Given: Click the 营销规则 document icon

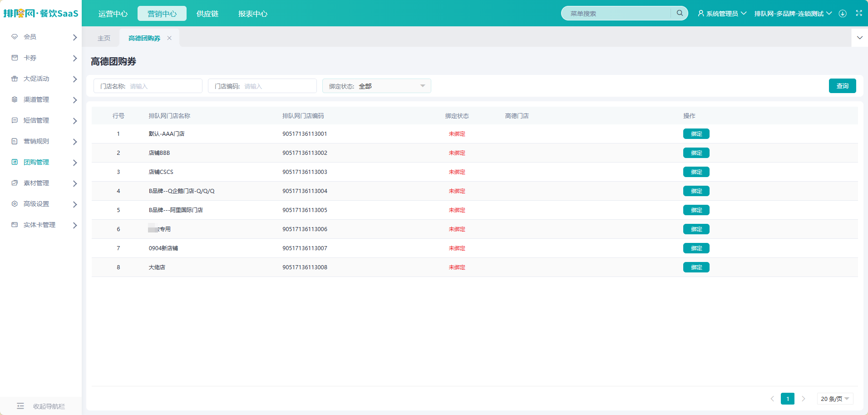Looking at the screenshot, I should pos(15,141).
